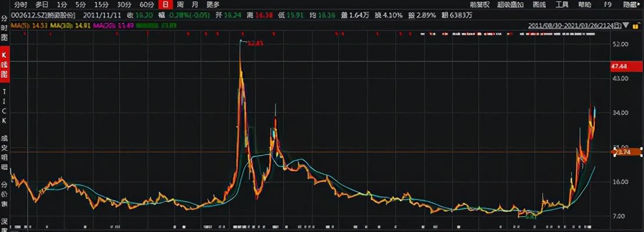Choose the 60-minute (60分) period tab

pos(146,5)
